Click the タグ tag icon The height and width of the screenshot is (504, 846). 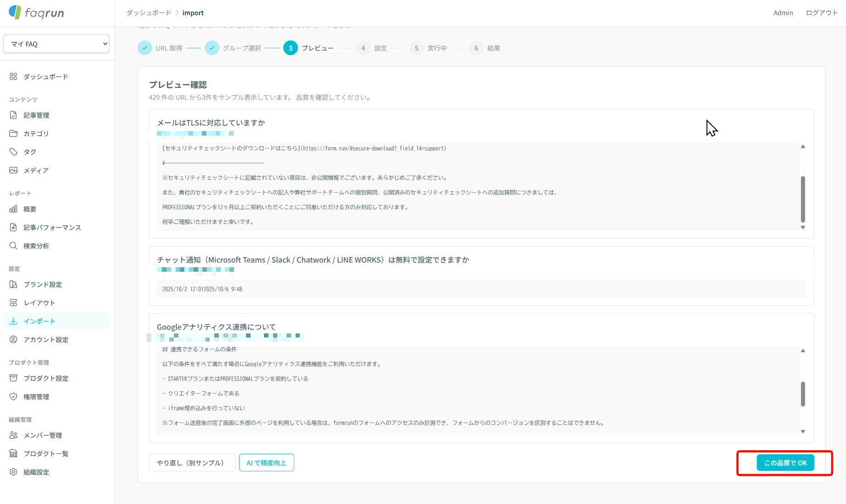[13, 152]
